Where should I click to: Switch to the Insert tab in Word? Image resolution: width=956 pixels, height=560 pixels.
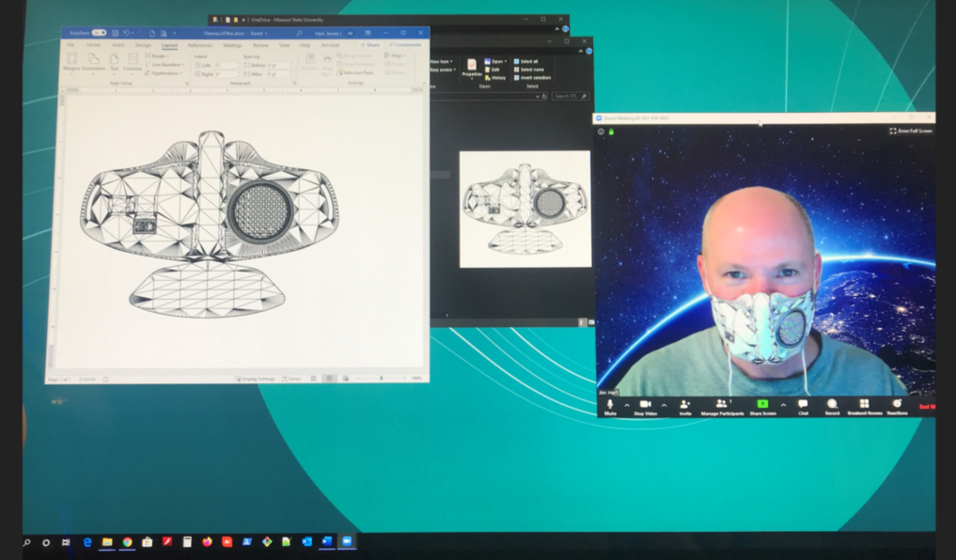coord(118,45)
